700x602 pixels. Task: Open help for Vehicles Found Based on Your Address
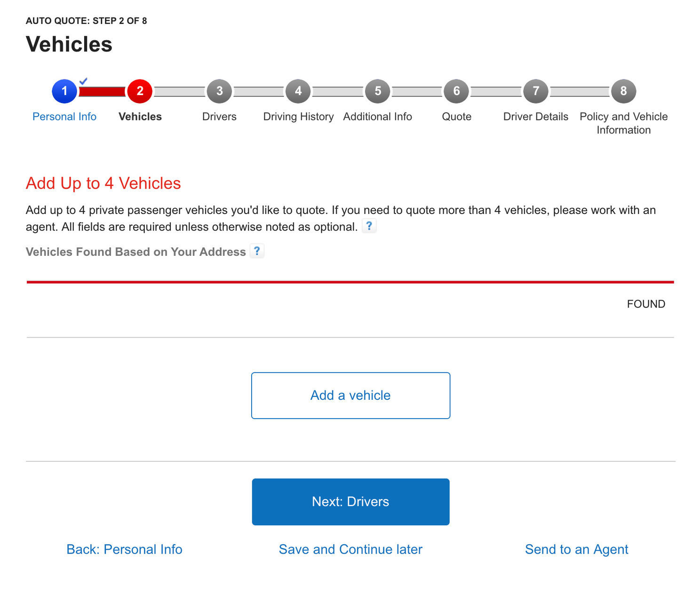click(257, 251)
